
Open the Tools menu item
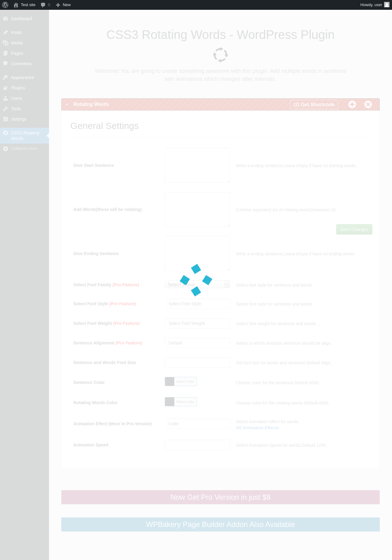(x=24, y=109)
